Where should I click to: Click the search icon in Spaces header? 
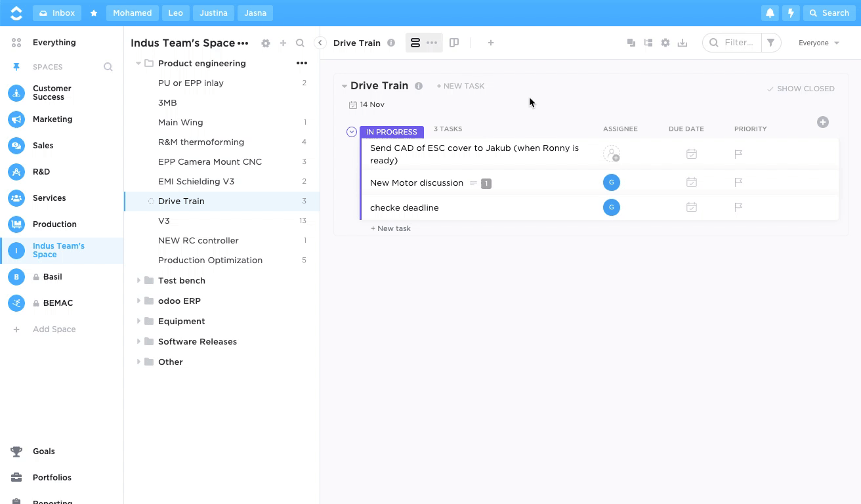[x=108, y=67]
